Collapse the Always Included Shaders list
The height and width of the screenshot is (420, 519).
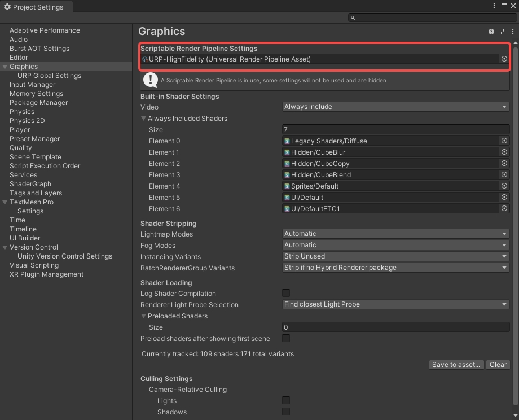tap(144, 119)
